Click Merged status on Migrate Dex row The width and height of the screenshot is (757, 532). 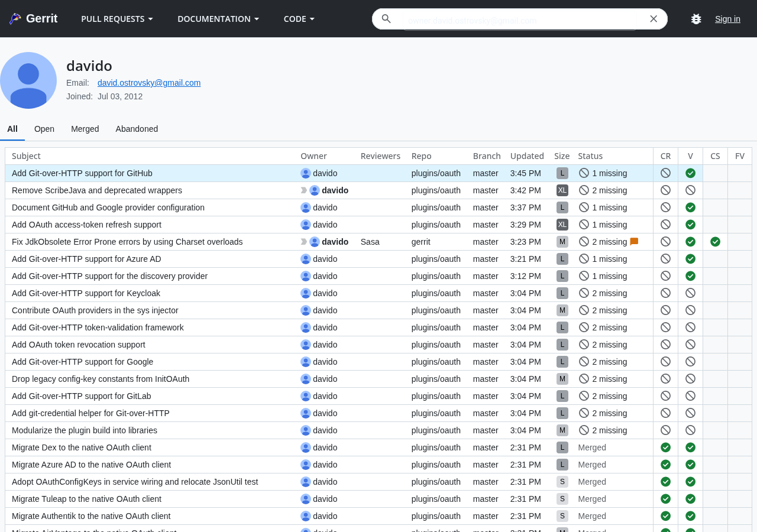point(592,447)
